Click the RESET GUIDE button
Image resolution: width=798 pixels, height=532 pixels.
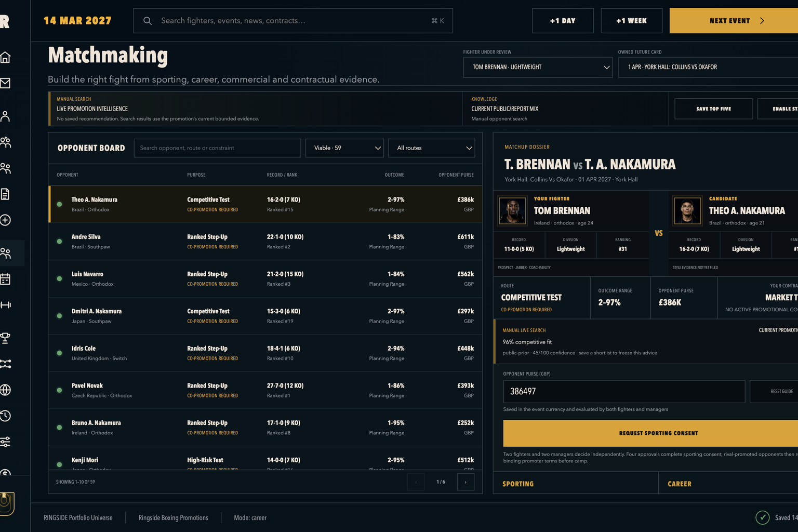click(x=774, y=392)
